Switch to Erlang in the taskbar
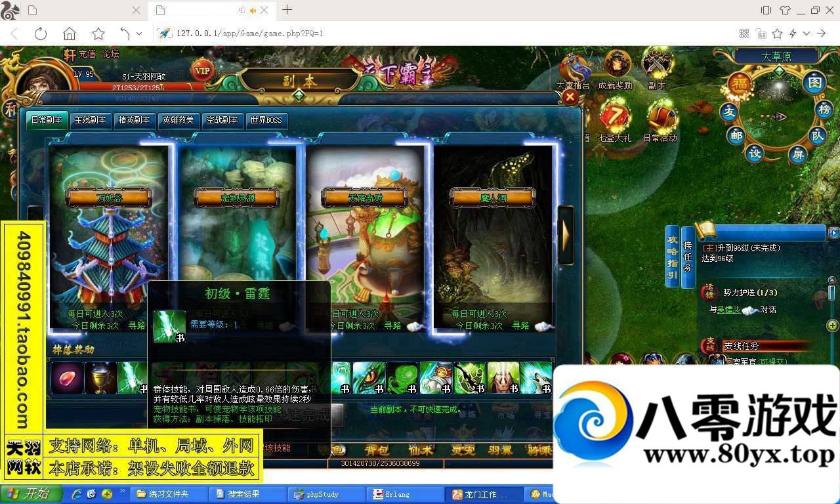The image size is (840, 504). coord(404,494)
